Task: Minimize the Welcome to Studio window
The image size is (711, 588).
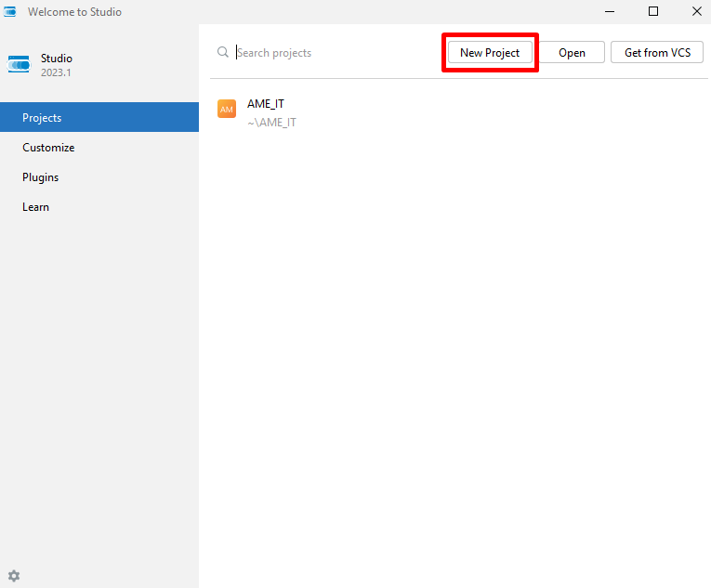Action: pos(610,12)
